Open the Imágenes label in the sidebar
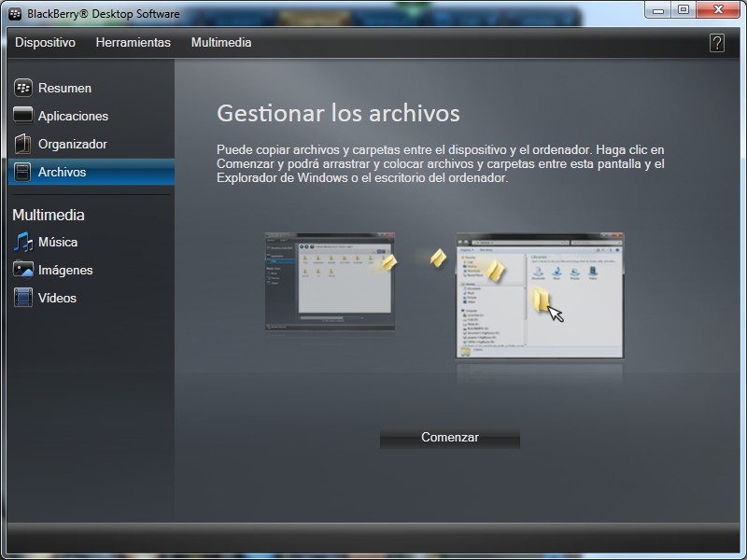This screenshot has height=560, width=747. tap(65, 270)
